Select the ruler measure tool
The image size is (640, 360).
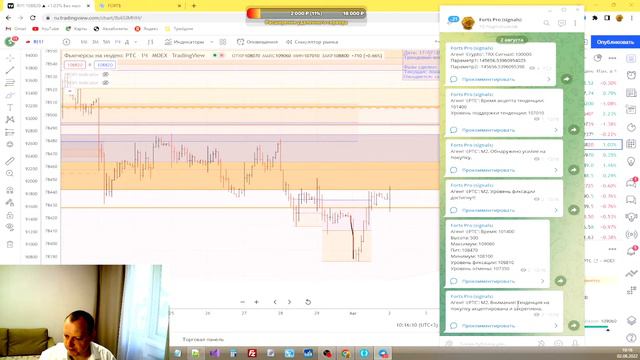coord(10,161)
